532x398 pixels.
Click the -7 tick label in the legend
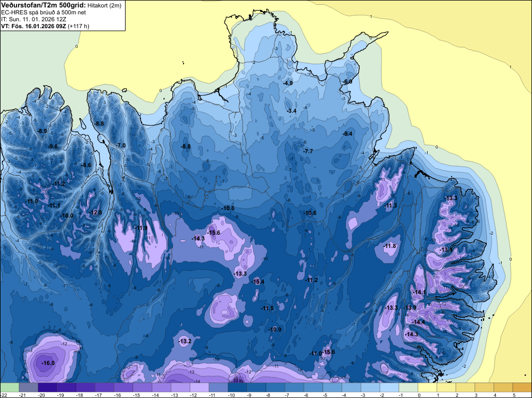coord(287,395)
